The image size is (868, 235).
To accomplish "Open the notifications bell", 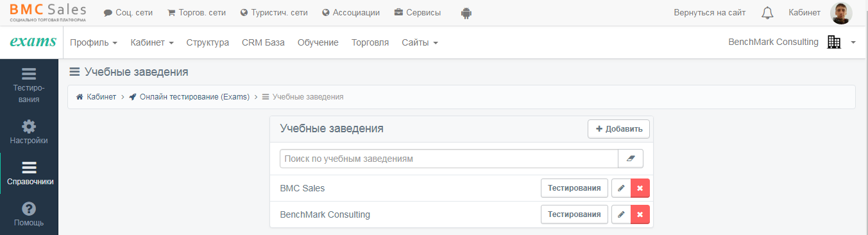I will [767, 13].
